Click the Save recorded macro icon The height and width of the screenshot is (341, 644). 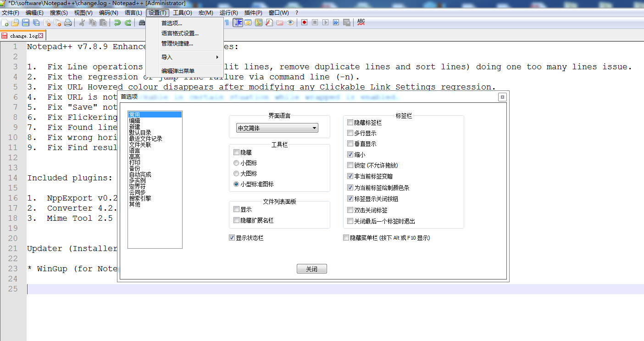[x=346, y=22]
